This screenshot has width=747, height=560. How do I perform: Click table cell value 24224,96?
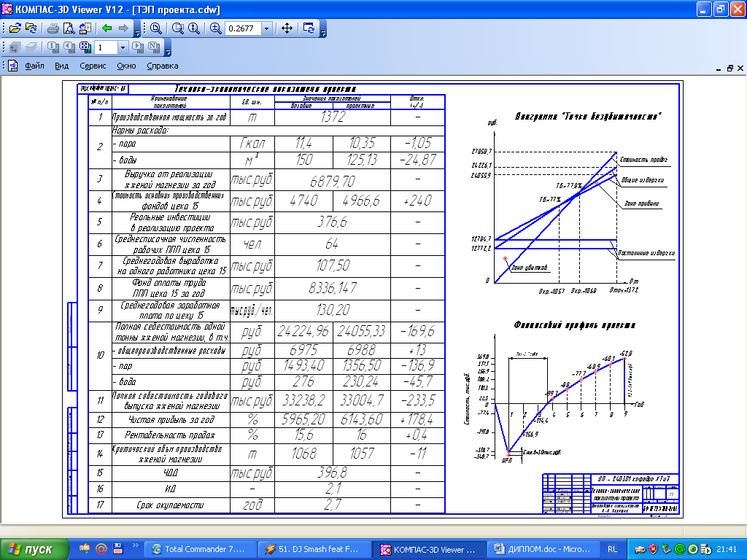pyautogui.click(x=303, y=331)
